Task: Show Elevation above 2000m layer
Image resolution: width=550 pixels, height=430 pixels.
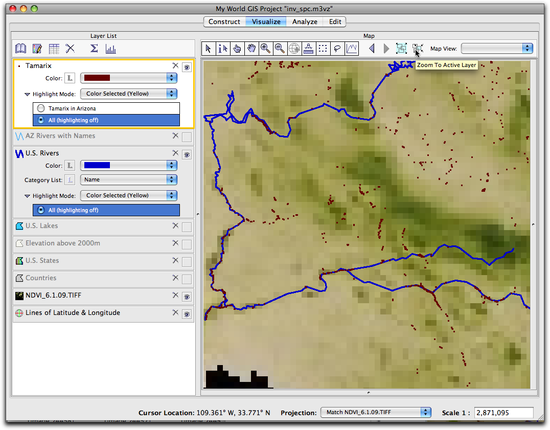Action: [x=187, y=244]
